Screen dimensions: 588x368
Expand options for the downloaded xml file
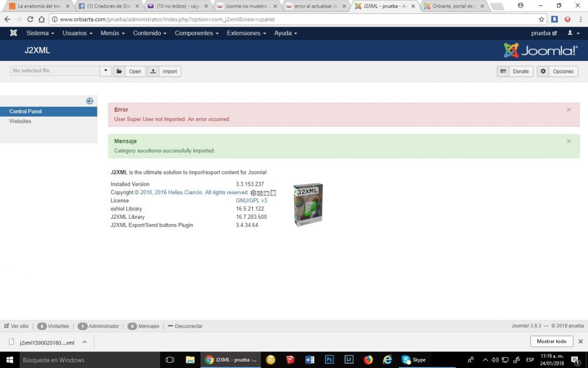[84, 342]
